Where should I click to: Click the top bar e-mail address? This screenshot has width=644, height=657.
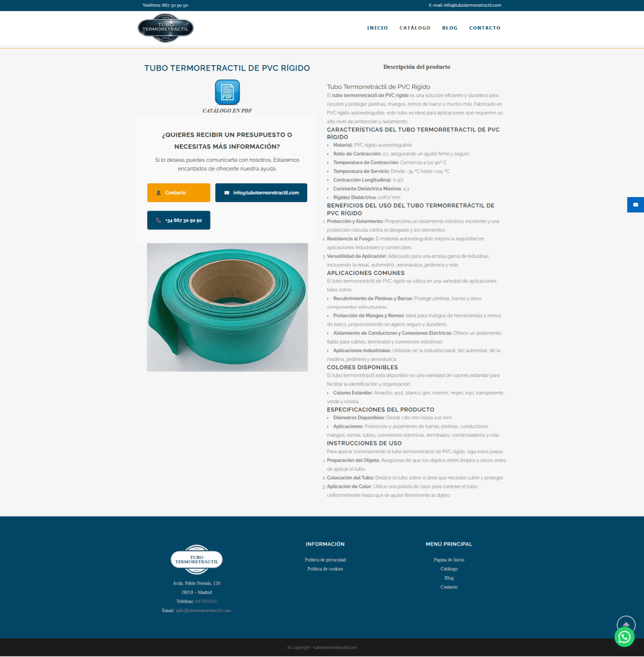(472, 5)
